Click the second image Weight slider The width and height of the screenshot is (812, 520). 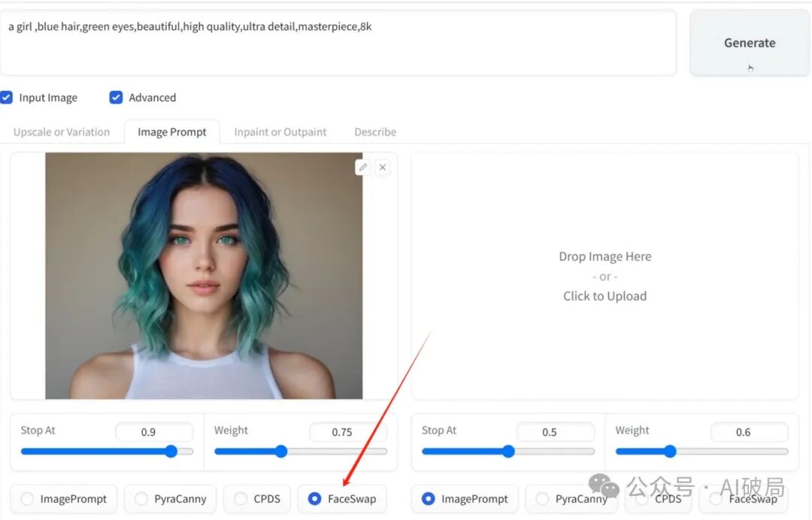701,452
